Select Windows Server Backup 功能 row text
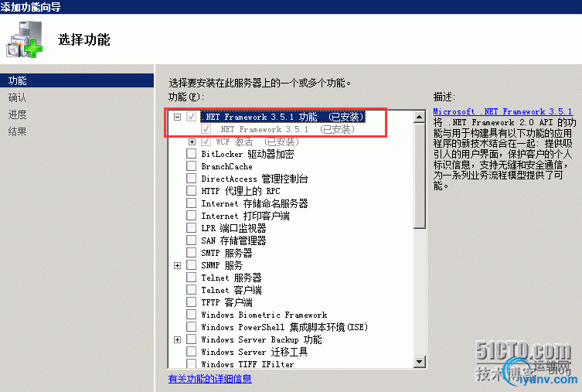This screenshot has width=582, height=392. pos(262,339)
